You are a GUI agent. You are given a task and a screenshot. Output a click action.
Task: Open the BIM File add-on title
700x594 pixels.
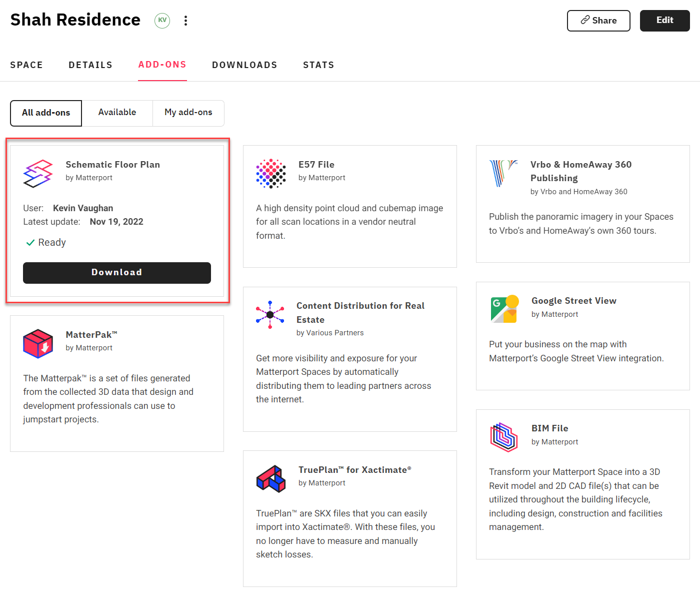[550, 428]
